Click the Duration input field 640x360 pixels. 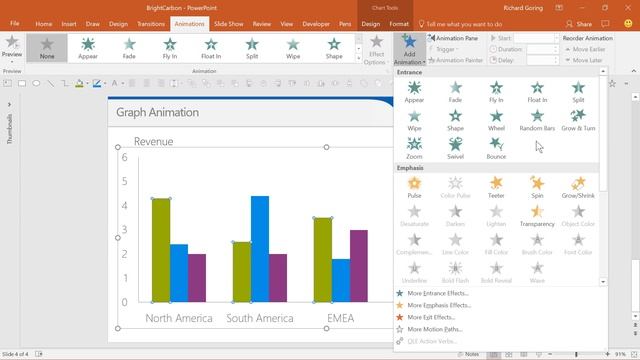click(542, 49)
